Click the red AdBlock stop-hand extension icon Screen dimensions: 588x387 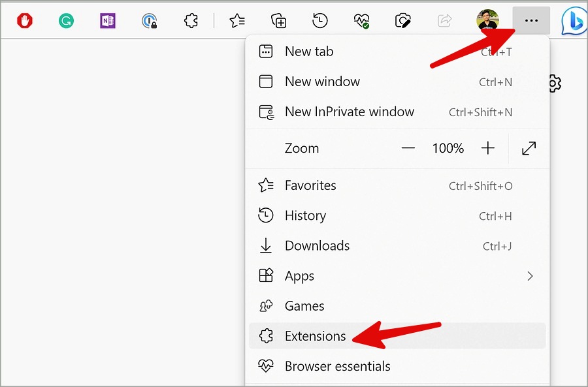25,21
